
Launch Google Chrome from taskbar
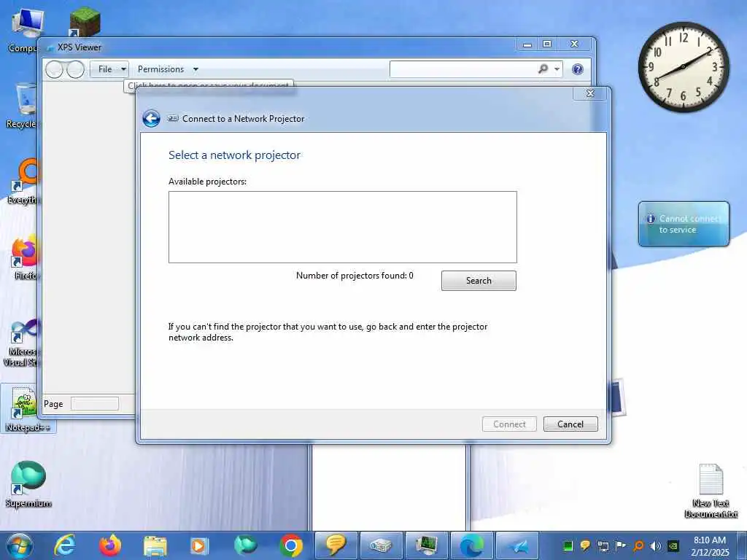(290, 545)
